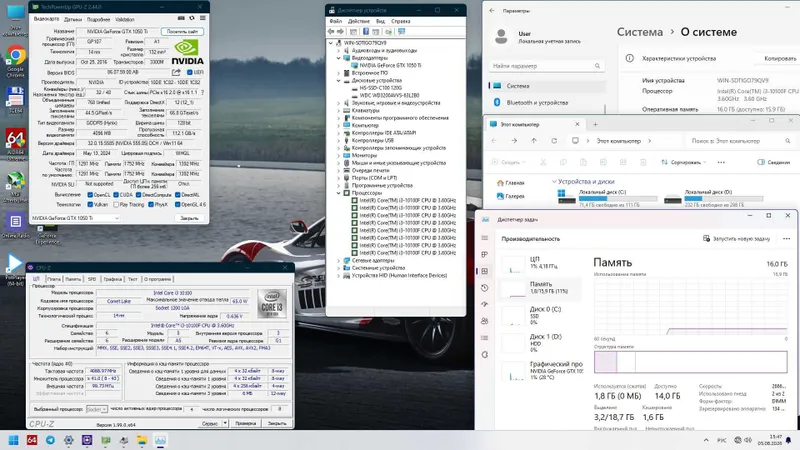Collapse the Процессоры node in Device Manager
This screenshot has height=450, width=800.
tap(338, 193)
